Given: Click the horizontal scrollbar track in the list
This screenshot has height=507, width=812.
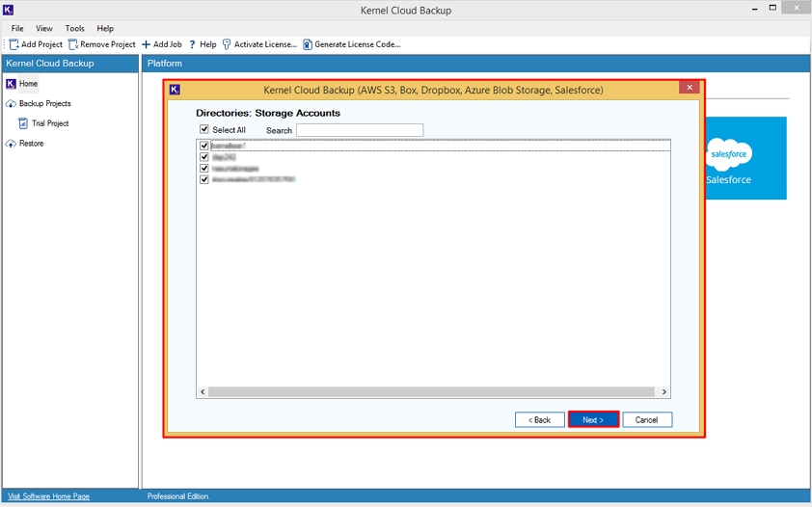Looking at the screenshot, I should pos(431,391).
